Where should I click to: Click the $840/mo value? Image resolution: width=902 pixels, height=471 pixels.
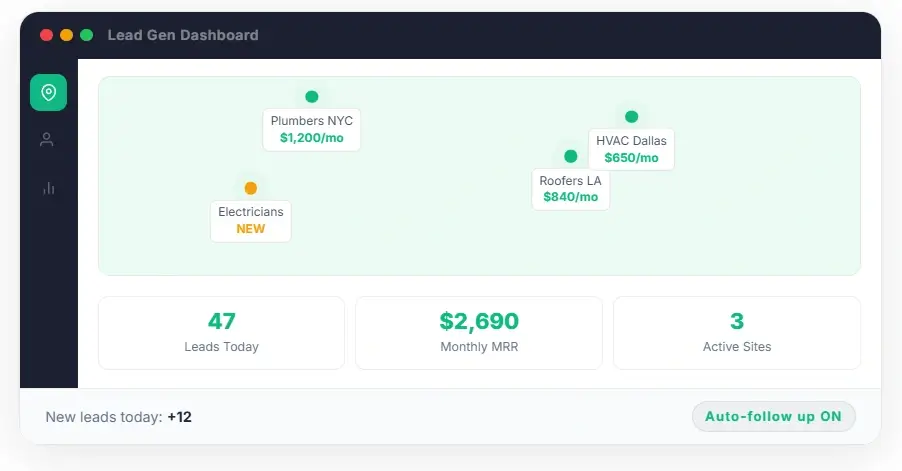[571, 197]
